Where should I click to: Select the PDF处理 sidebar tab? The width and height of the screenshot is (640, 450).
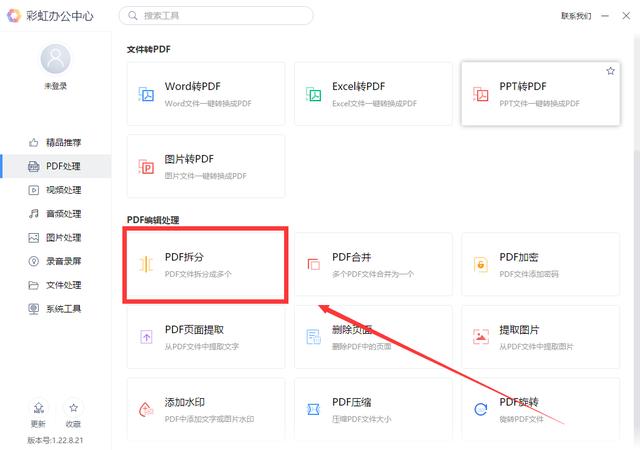pos(56,166)
